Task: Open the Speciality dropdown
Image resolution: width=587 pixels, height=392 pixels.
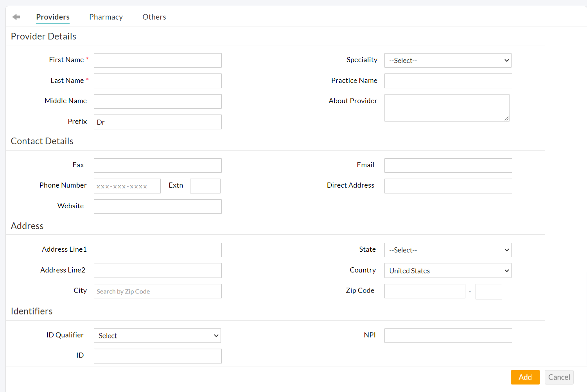Action: click(x=447, y=60)
